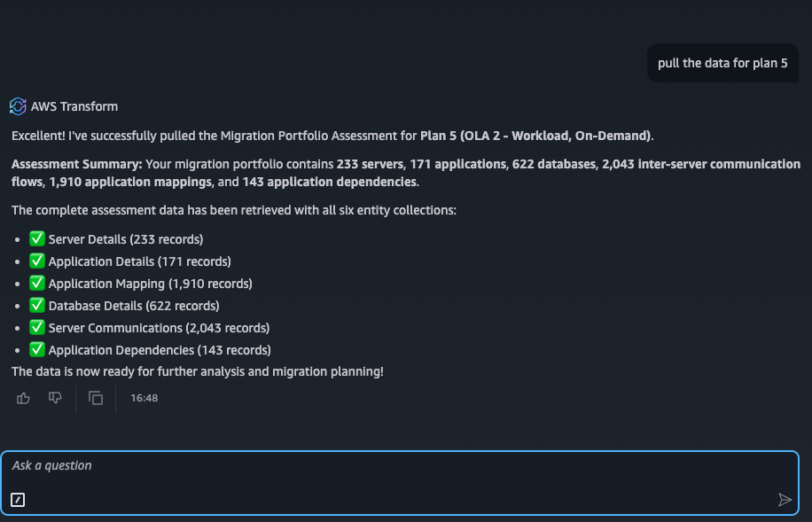This screenshot has height=522, width=812.
Task: Click the green check next to Application Mapping
Action: click(36, 284)
